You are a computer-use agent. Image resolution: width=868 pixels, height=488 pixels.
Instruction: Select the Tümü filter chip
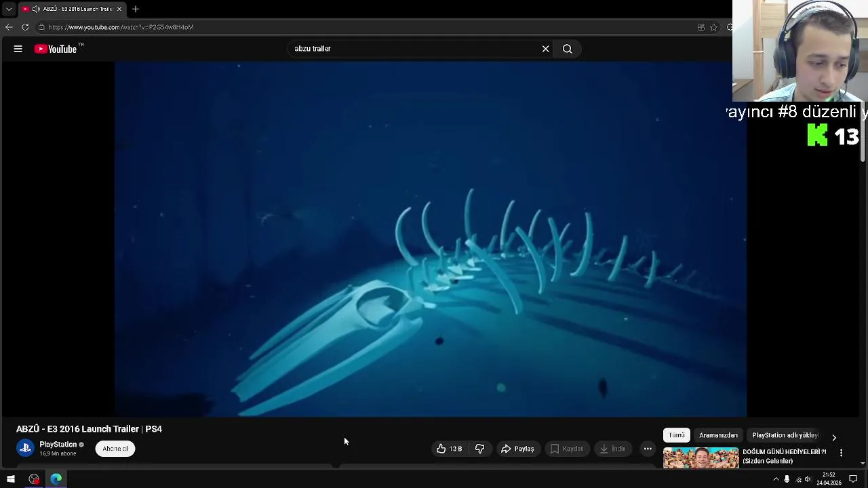coord(677,435)
